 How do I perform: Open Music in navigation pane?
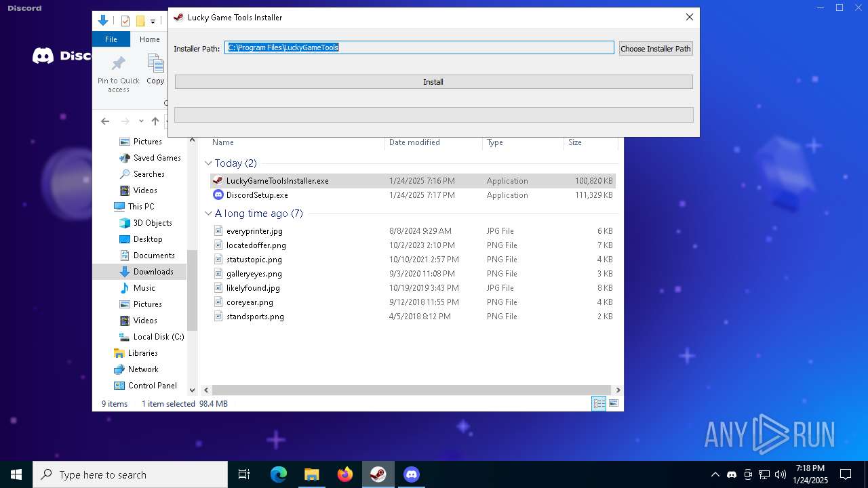coord(144,288)
